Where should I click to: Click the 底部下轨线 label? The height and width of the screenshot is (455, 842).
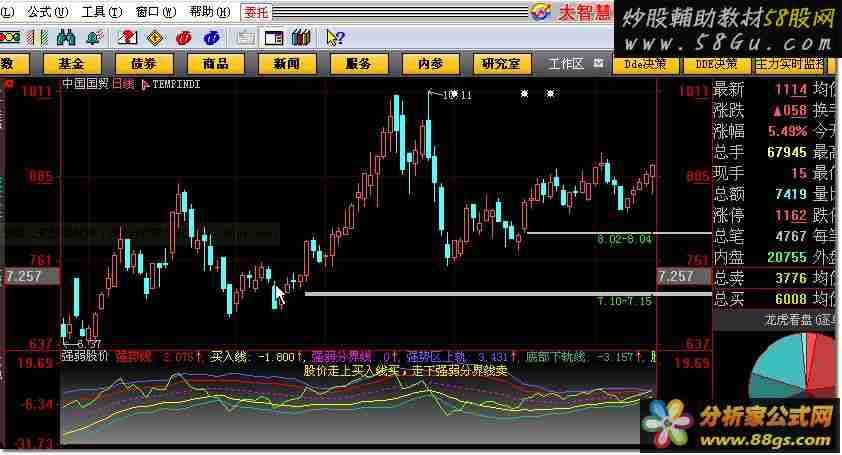click(555, 357)
